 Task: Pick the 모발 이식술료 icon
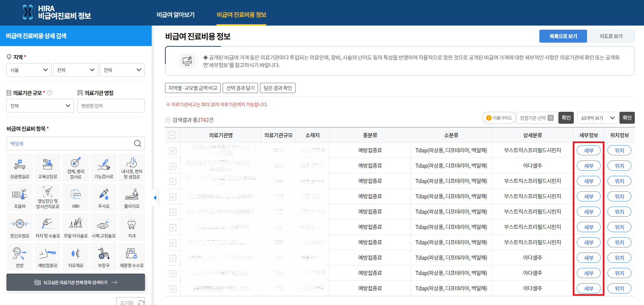click(x=76, y=227)
